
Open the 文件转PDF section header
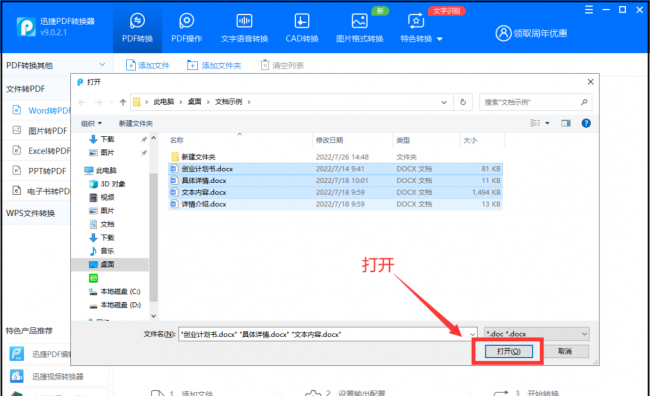(x=26, y=89)
